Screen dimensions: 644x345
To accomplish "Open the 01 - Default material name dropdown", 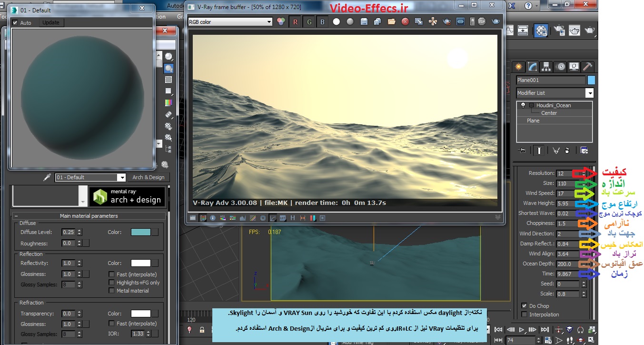I will [x=122, y=177].
